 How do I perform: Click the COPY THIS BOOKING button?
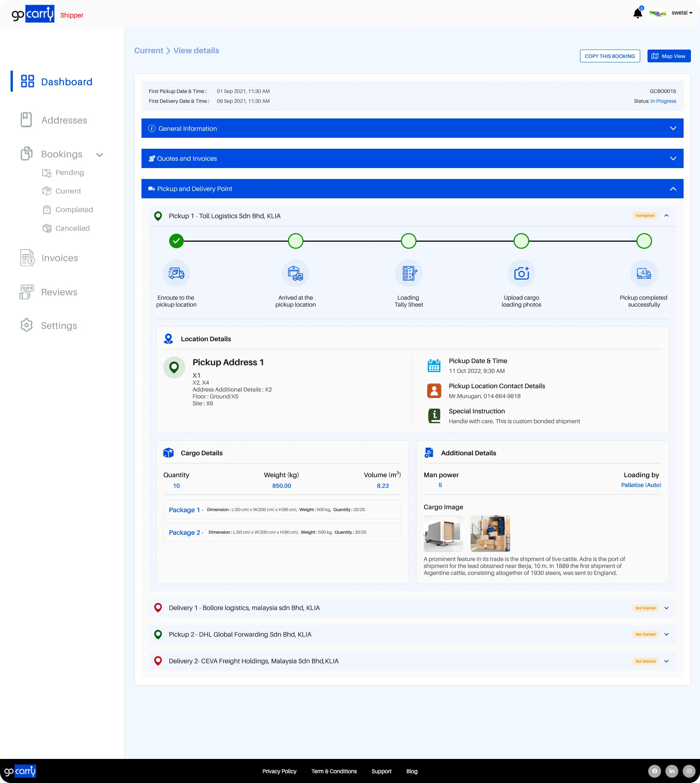pos(609,56)
